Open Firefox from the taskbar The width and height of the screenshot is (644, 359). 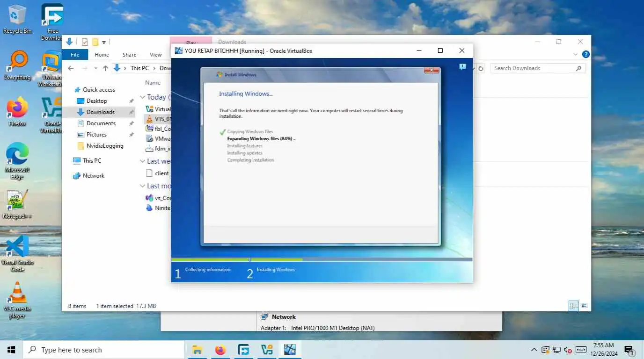(220, 350)
